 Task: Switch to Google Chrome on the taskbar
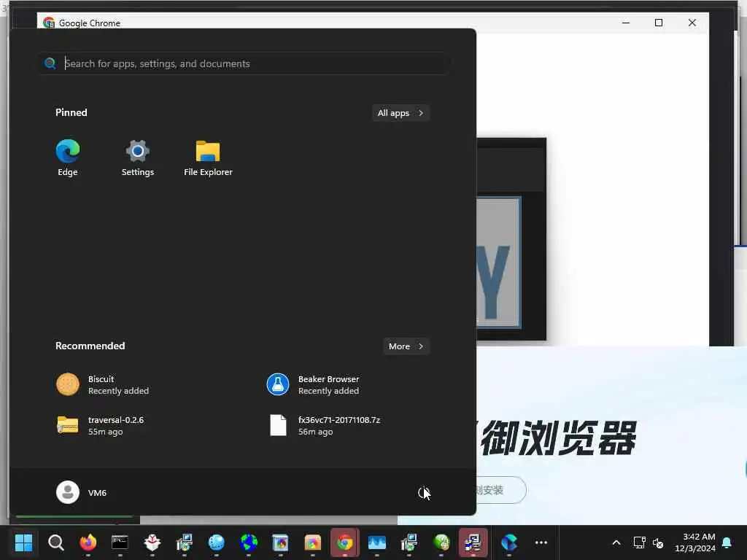coord(344,542)
